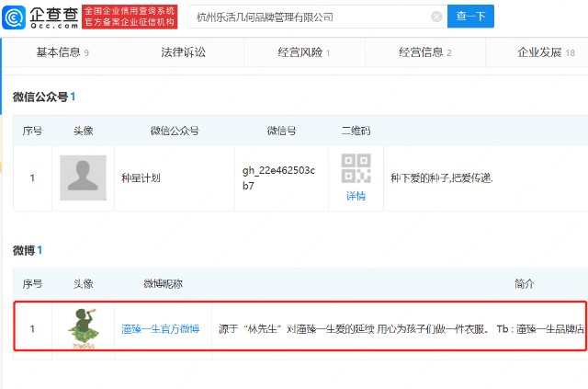This screenshot has height=389, width=588.
Task: Click the 企查查 brand name text
Action: (x=54, y=15)
